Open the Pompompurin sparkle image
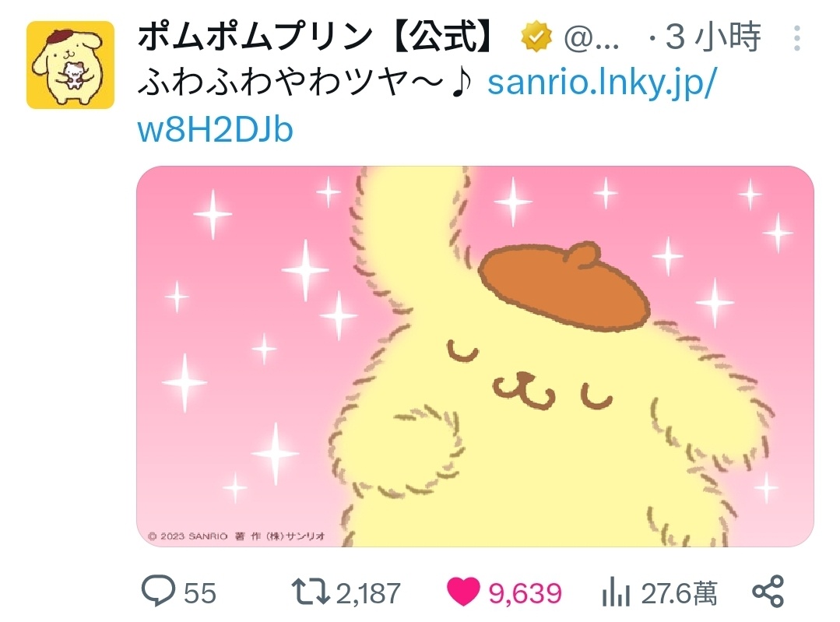Viewport: 840px width, 622px height. (475, 357)
